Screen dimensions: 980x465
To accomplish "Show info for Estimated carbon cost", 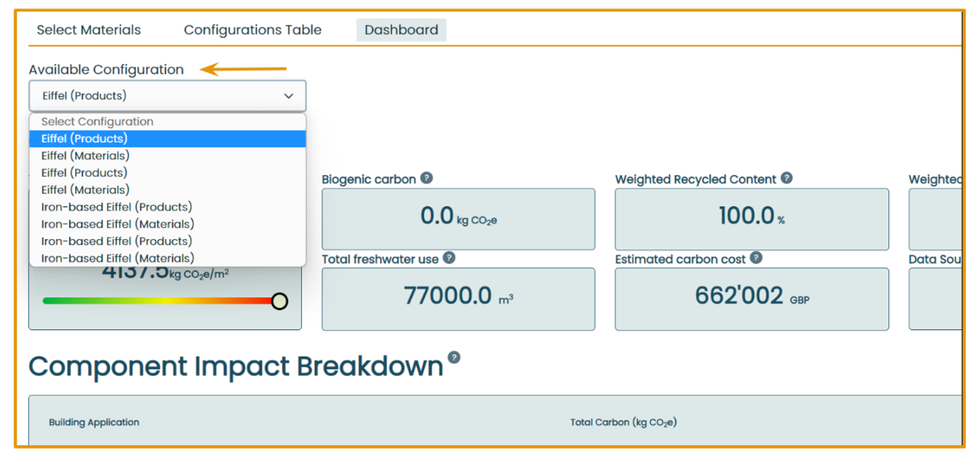I will tap(756, 258).
